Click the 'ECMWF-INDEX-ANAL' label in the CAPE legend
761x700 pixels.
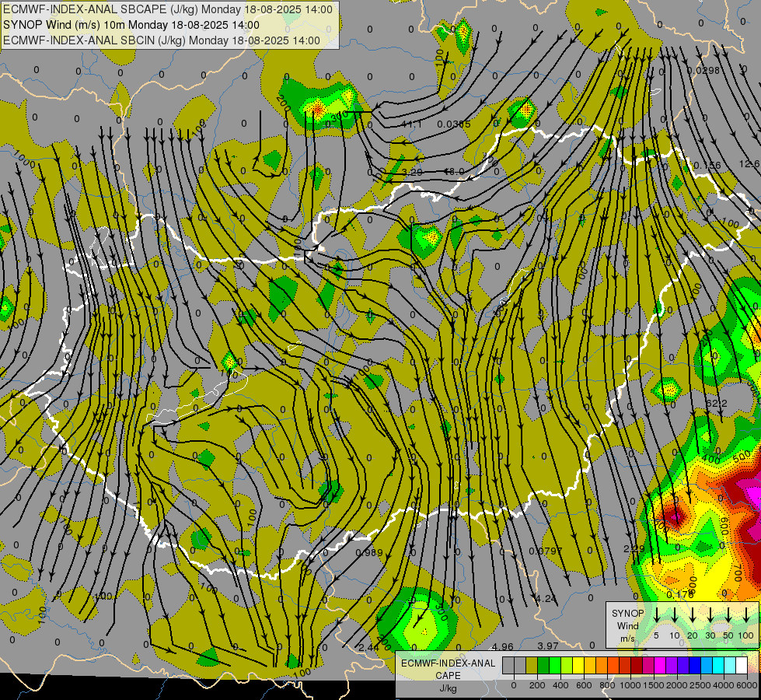(x=449, y=663)
